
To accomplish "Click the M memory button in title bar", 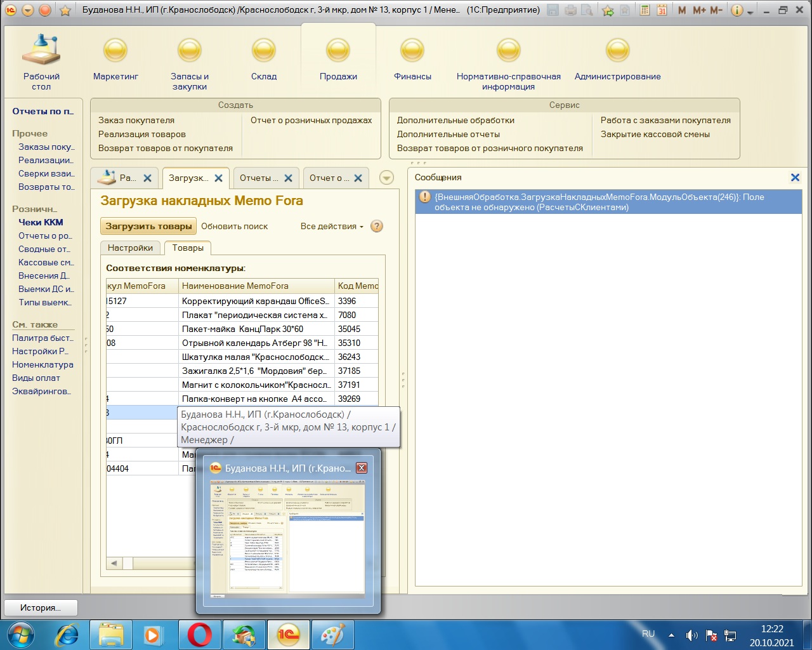I will [x=682, y=10].
